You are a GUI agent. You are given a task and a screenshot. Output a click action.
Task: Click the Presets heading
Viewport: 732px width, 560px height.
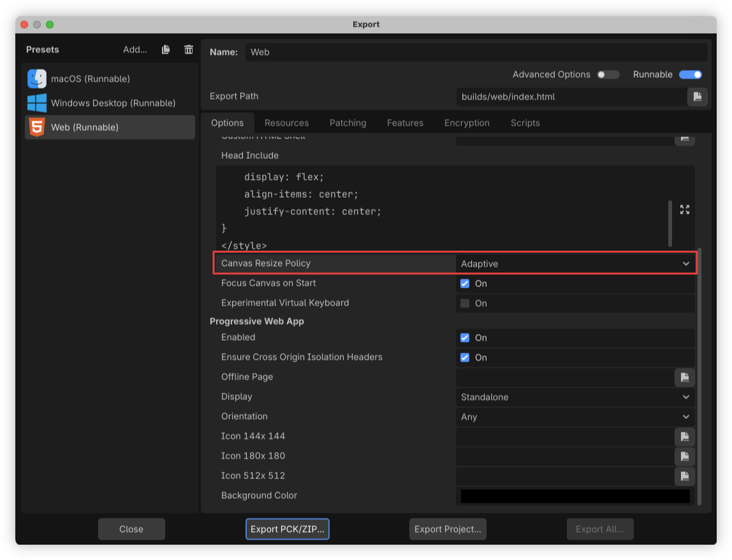(x=43, y=50)
